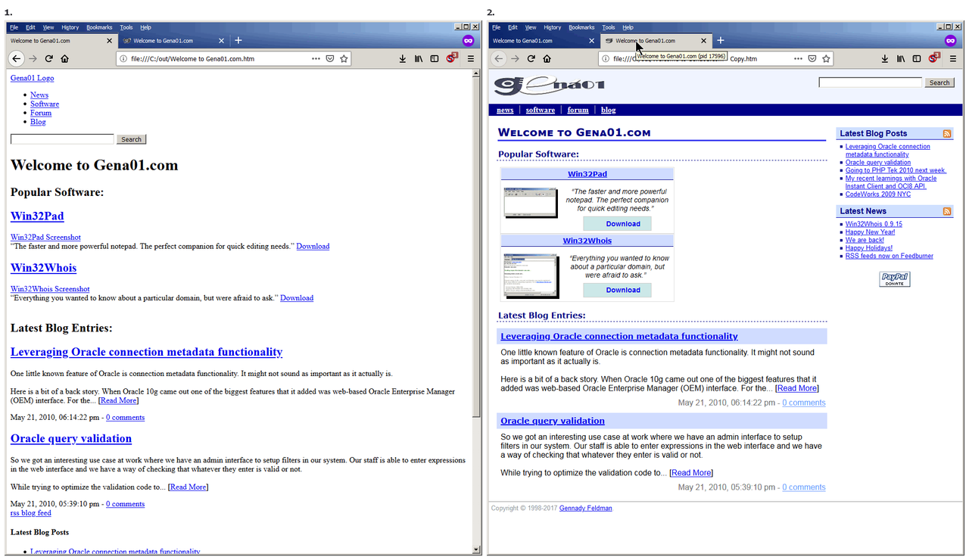Open NoScript icon with badge in left window

(452, 58)
